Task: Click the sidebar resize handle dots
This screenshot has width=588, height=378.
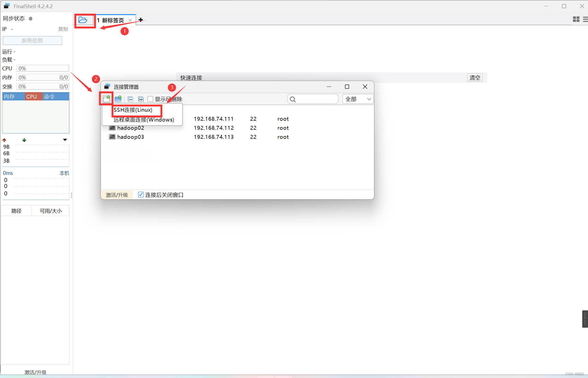Action: (x=71, y=195)
